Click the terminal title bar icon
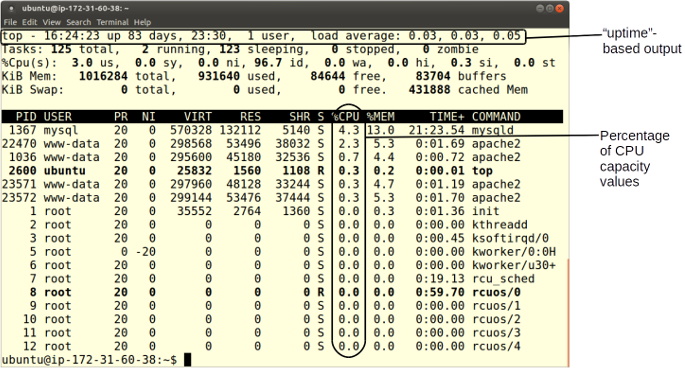Screen dimensions: 685x370 point(11,8)
